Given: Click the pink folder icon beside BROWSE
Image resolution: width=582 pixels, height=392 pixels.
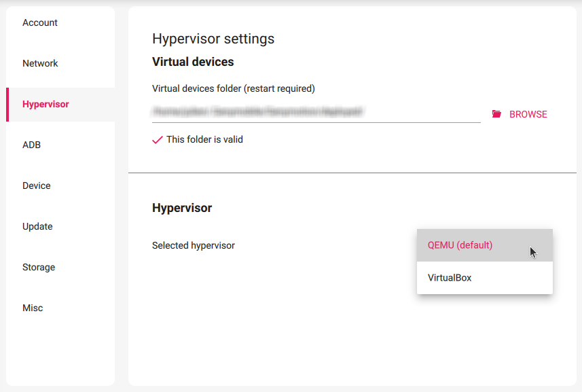Looking at the screenshot, I should point(496,113).
